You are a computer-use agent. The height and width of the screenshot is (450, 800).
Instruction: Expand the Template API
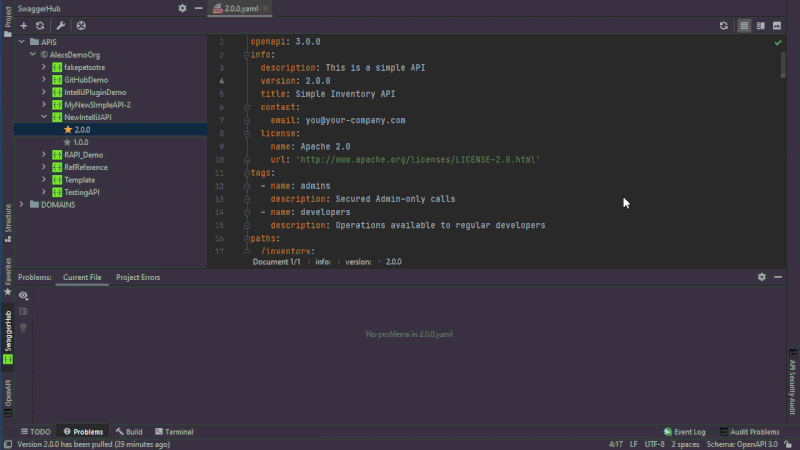pyautogui.click(x=44, y=180)
